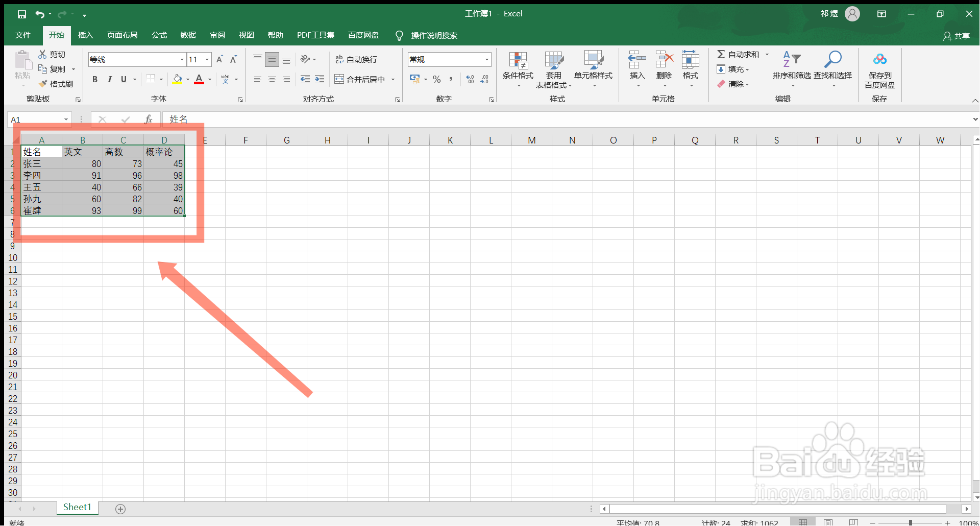Apply percent style to selected cells
This screenshot has height=526, width=980.
pos(437,79)
